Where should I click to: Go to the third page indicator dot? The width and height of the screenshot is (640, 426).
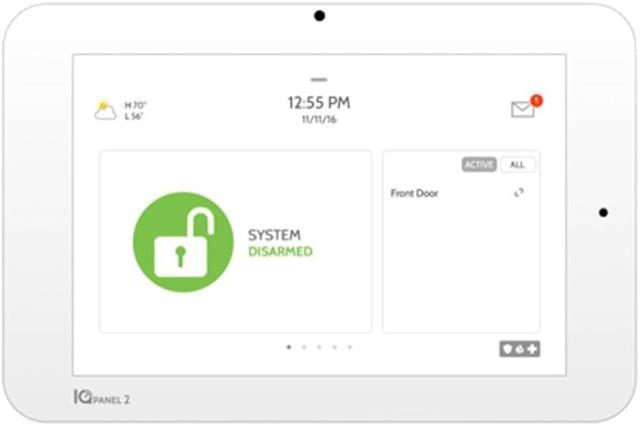(319, 347)
